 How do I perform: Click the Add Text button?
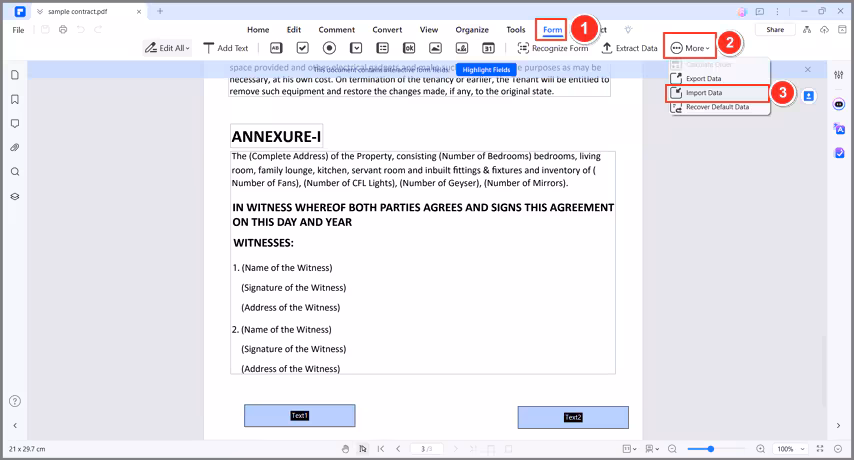(x=225, y=48)
